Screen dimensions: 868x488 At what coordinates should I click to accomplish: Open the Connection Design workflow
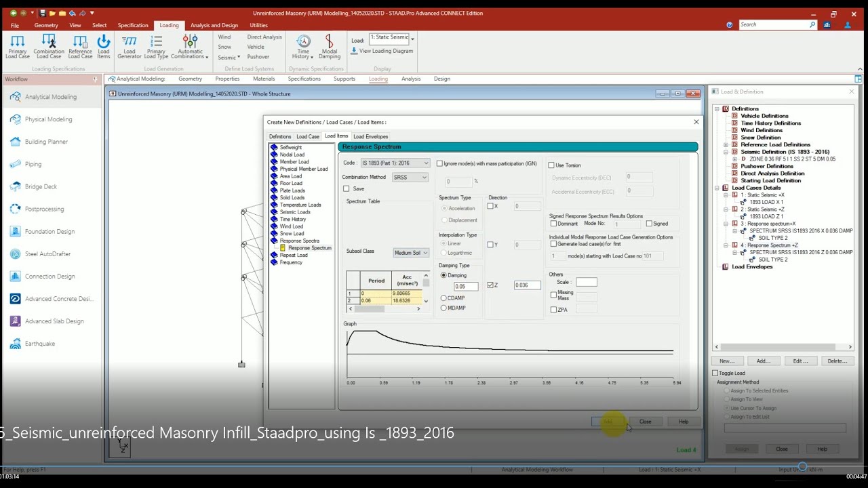tap(50, 277)
